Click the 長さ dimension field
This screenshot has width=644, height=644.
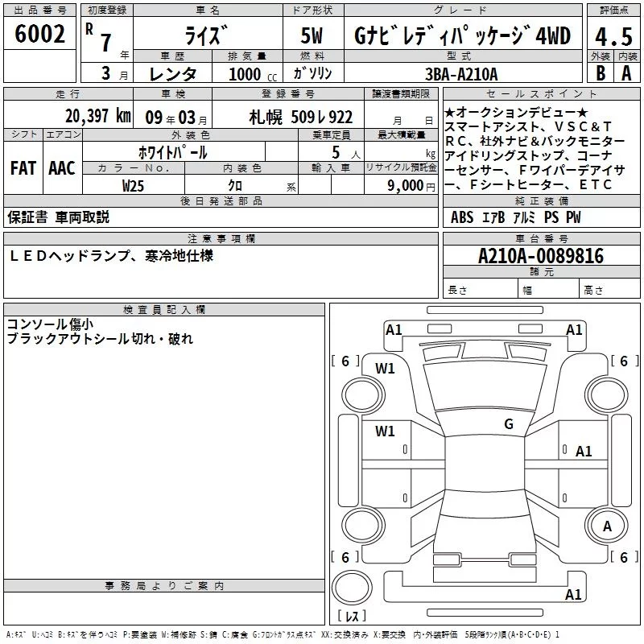coord(481,288)
